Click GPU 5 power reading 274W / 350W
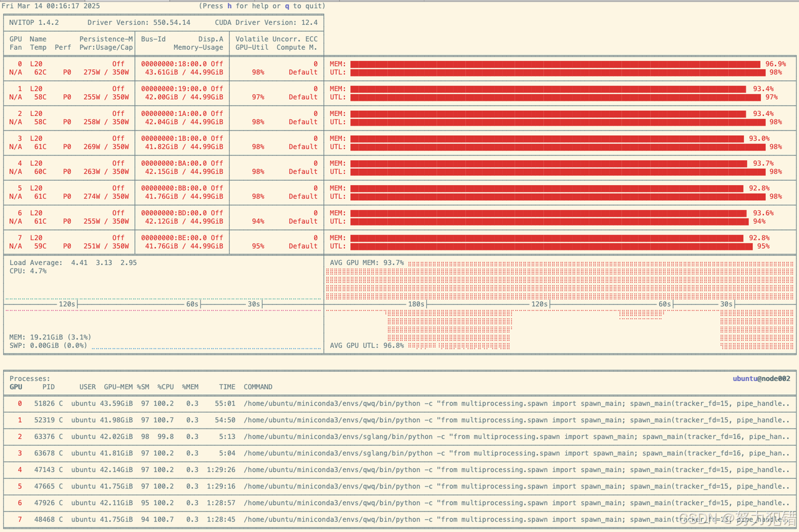The image size is (799, 532). pyautogui.click(x=106, y=196)
